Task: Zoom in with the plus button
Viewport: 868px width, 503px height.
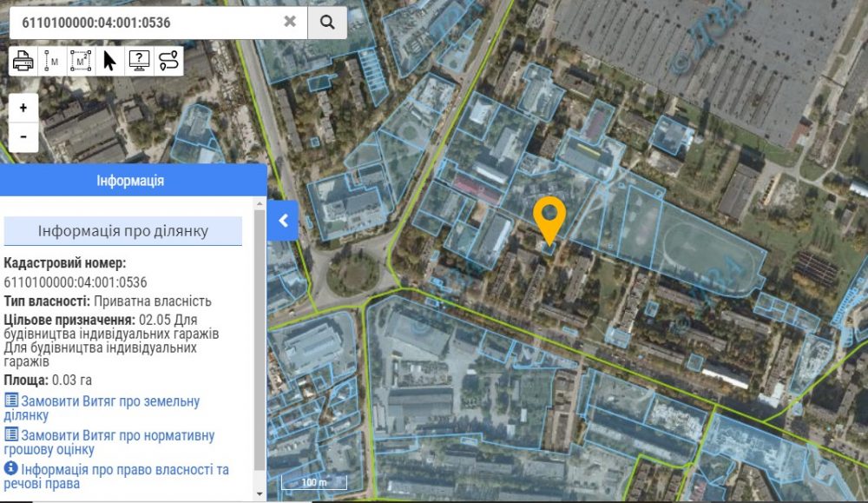Action: coord(23,109)
